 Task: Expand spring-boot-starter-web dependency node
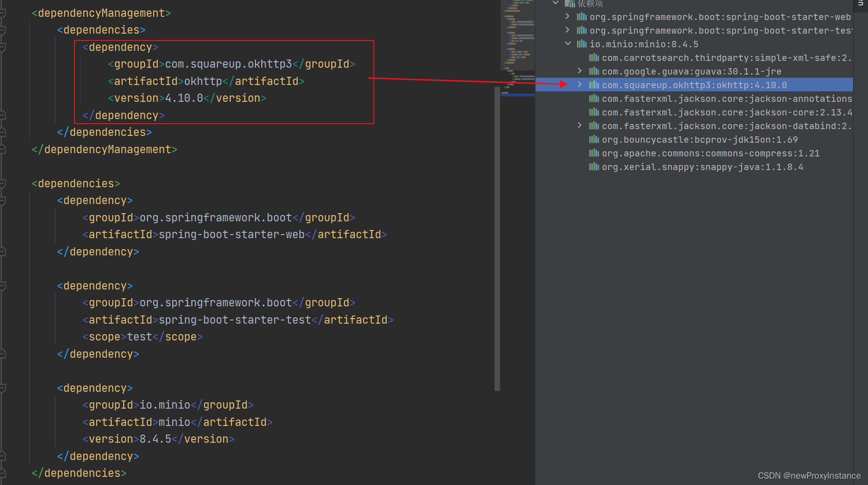567,16
